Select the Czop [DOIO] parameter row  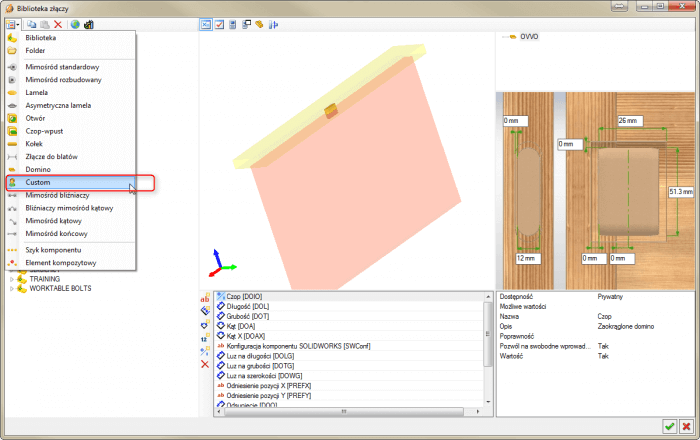350,297
